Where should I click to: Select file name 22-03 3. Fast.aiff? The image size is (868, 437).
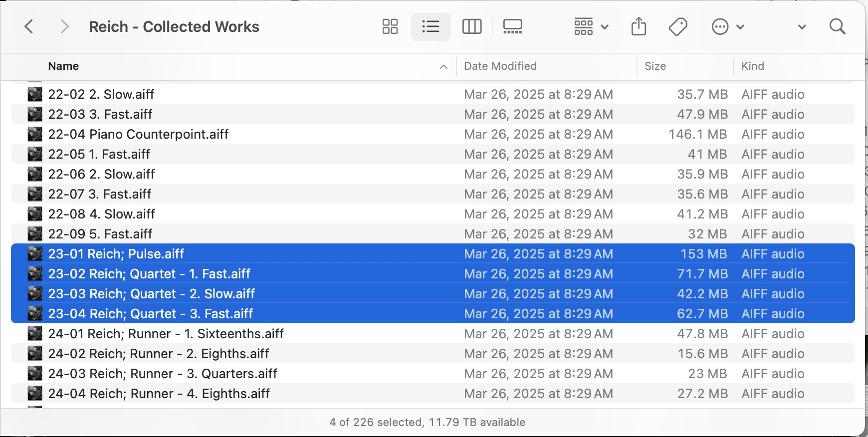click(x=100, y=114)
